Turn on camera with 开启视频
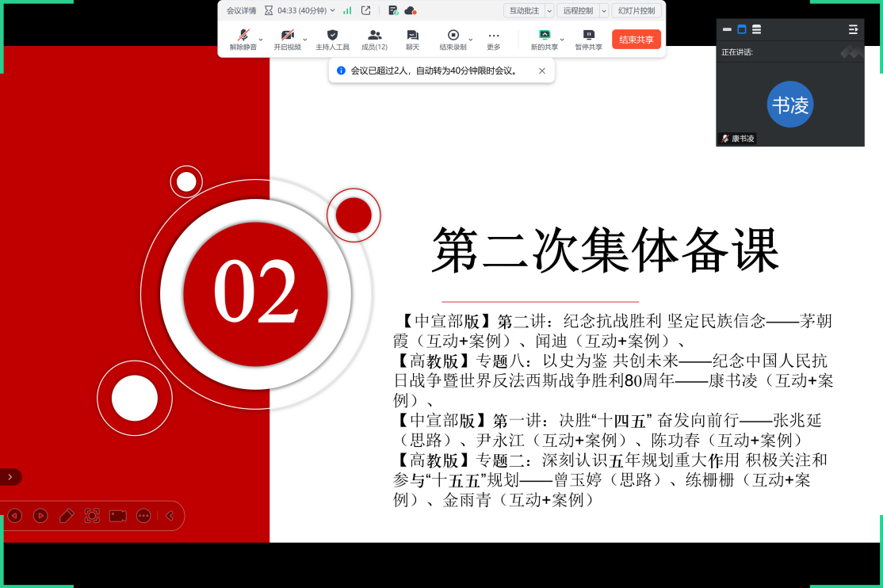Viewport: 883px width, 588px height. coord(287,36)
